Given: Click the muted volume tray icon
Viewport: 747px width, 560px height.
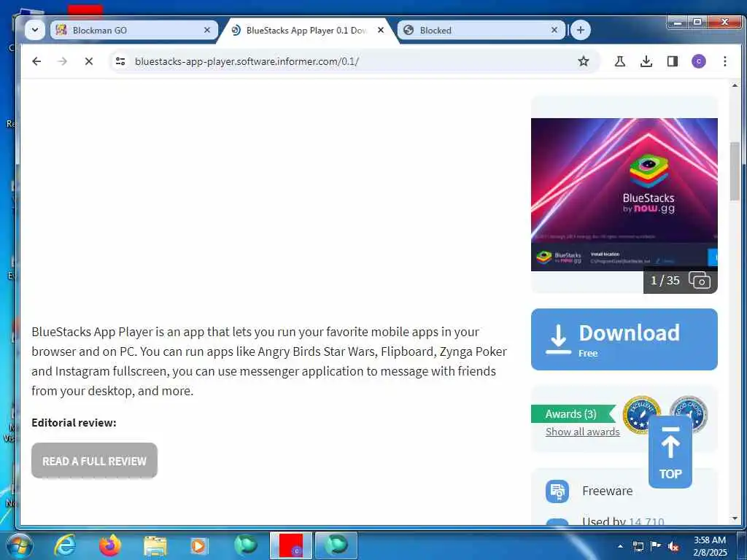Looking at the screenshot, I should point(673,546).
